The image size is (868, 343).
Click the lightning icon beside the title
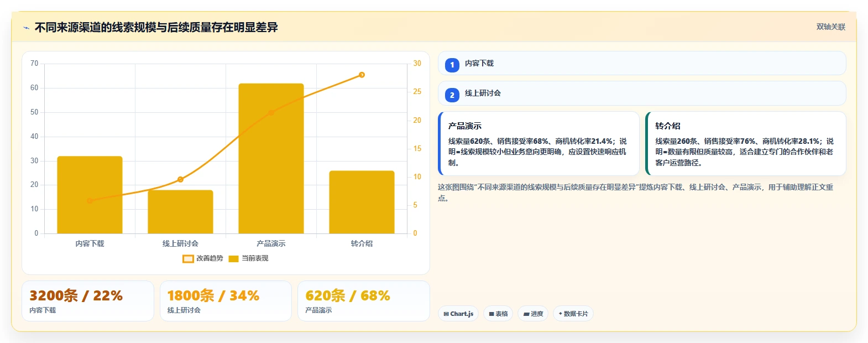(26, 28)
